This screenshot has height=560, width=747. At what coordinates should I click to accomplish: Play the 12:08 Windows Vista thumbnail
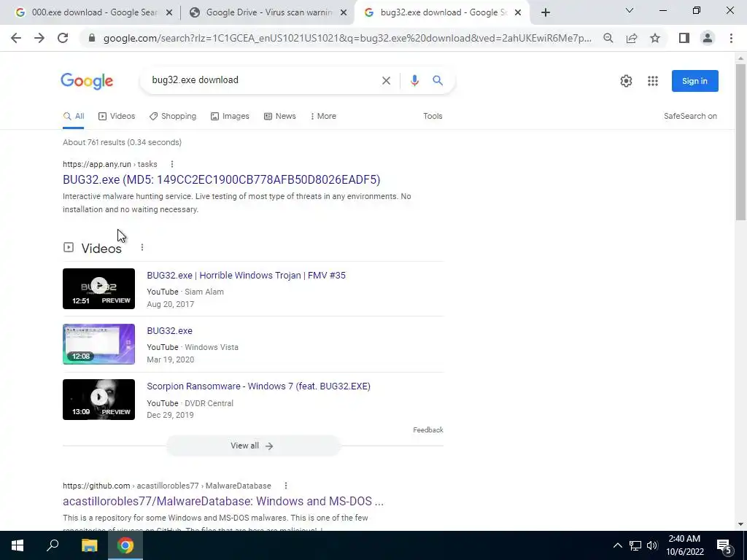[x=98, y=344]
